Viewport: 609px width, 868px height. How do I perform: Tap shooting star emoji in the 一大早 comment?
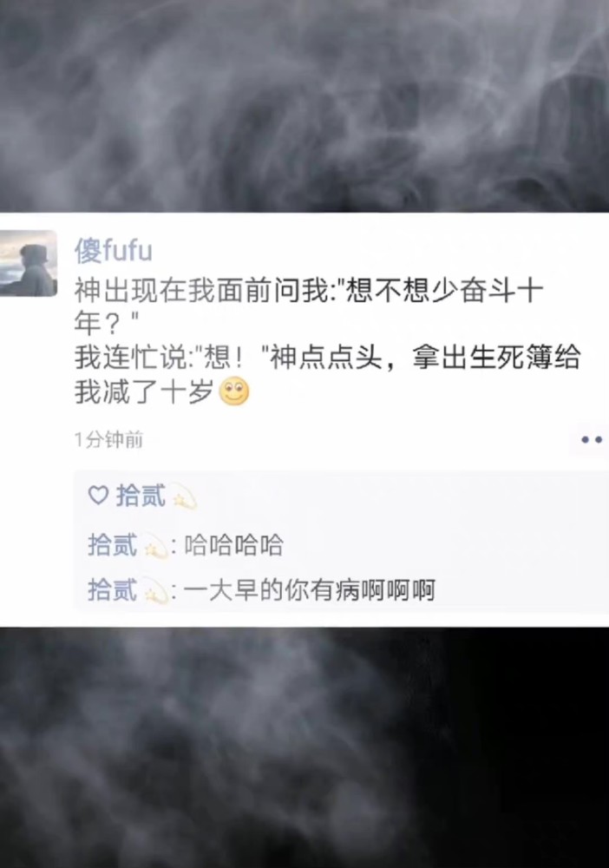point(155,590)
